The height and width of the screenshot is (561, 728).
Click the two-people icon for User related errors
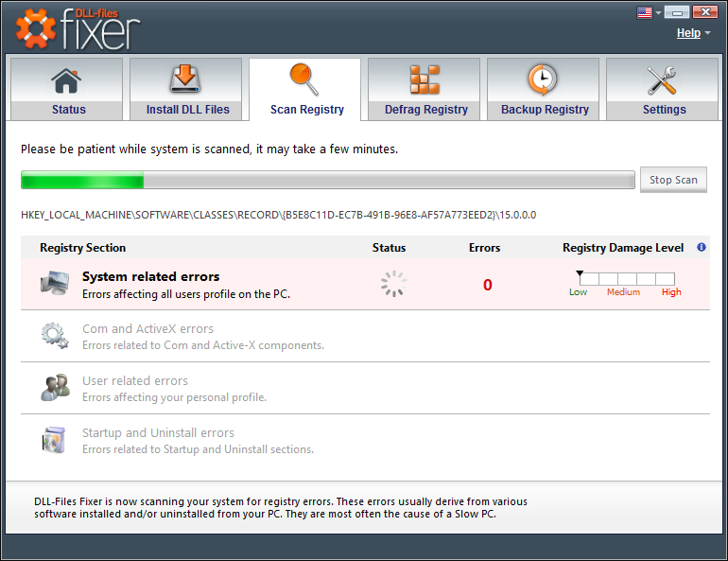tap(55, 387)
